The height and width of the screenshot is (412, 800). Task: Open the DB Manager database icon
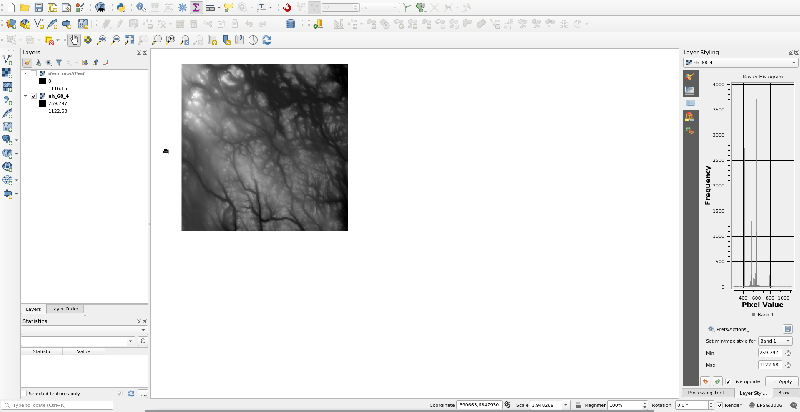[290, 23]
